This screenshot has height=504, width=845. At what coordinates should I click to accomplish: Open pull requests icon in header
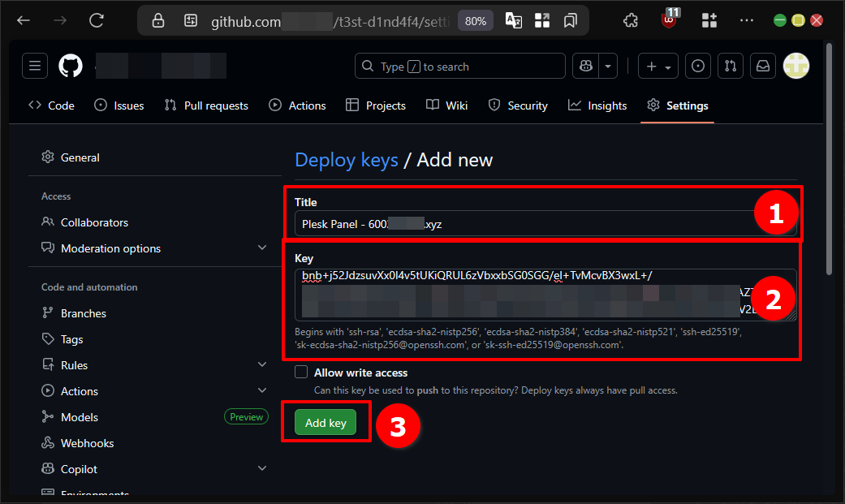point(731,67)
